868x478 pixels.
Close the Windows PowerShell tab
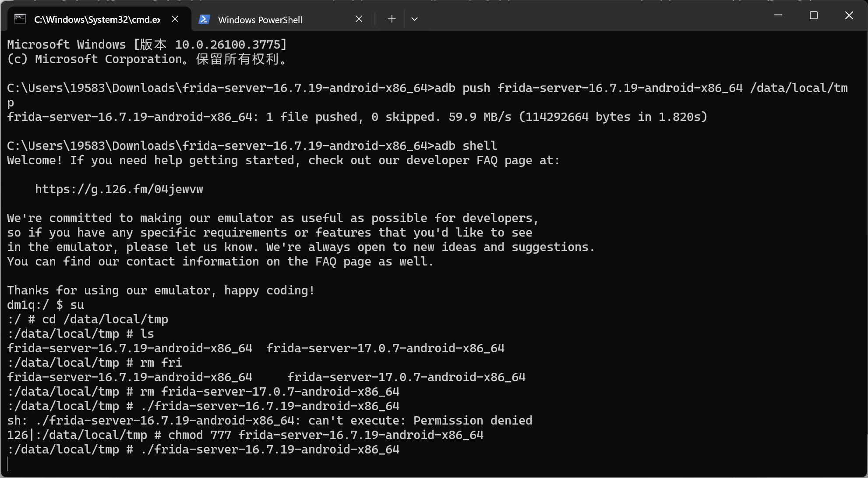(x=359, y=19)
